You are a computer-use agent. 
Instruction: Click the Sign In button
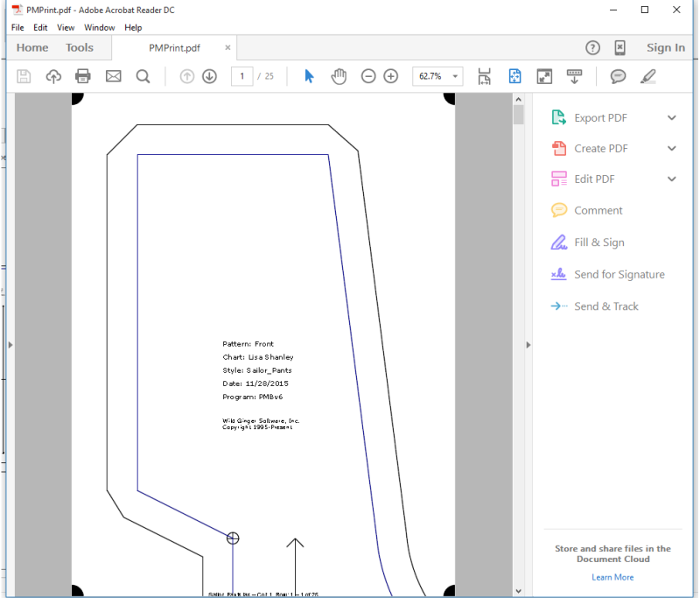click(665, 47)
